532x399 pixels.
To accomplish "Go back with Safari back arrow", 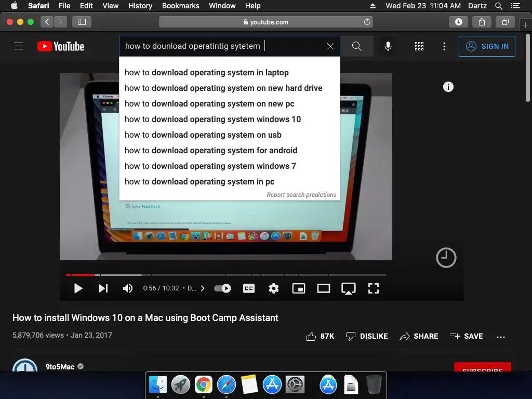I will (47, 22).
